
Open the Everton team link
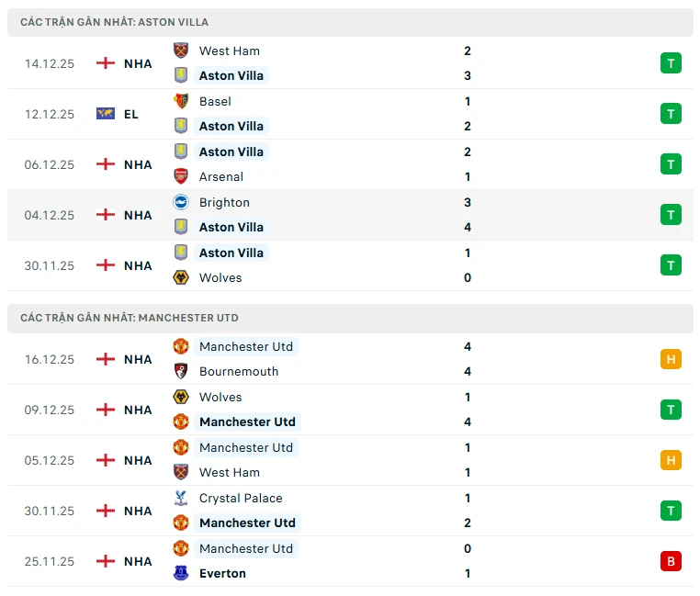(222, 573)
